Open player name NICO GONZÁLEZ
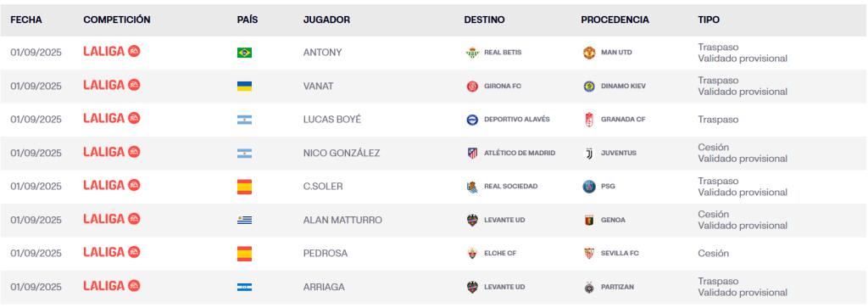 tap(342, 154)
